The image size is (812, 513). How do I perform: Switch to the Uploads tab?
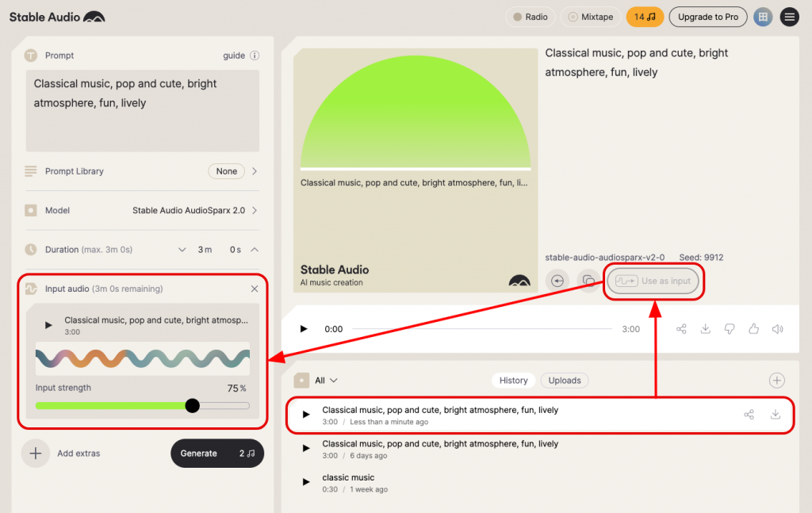point(564,380)
